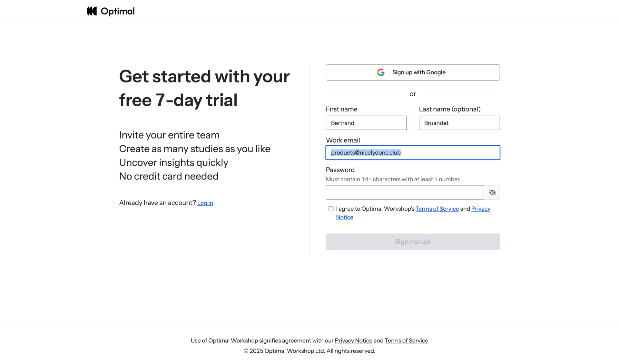619x364 pixels.
Task: Click the Password label above the hint
Action: pyautogui.click(x=340, y=170)
